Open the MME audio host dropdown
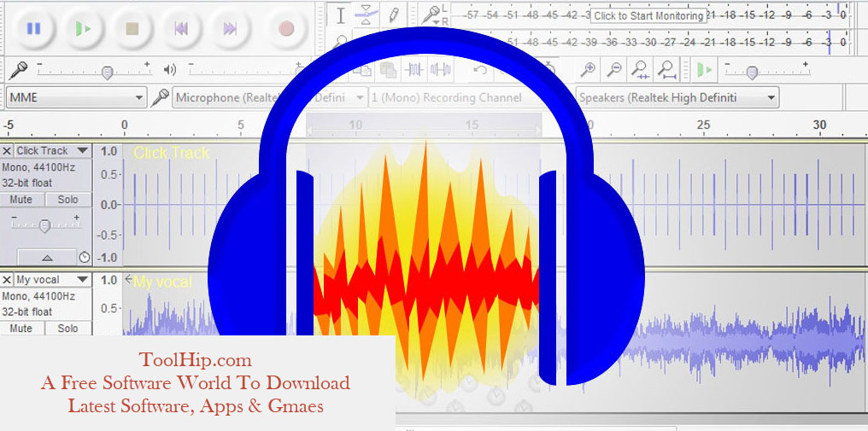 pos(77,98)
